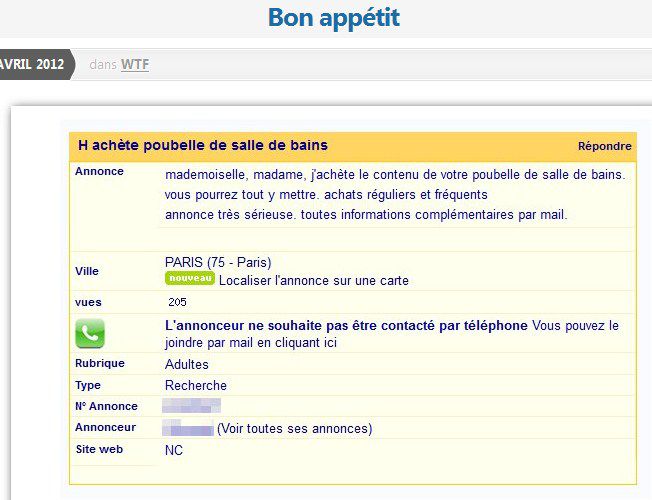Click the "AVRIL 2012" date badge
Viewport: 652px width, 500px height.
(34, 65)
